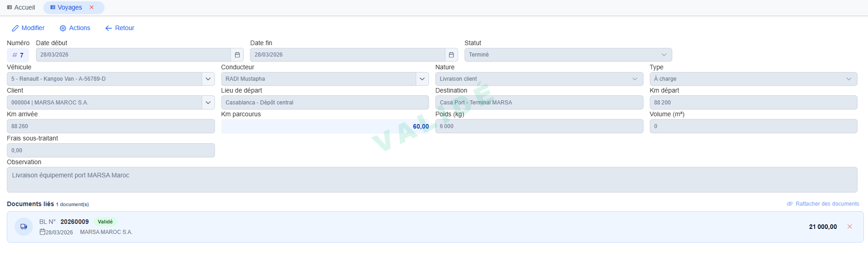Click the truck icon beside BL N° 20260009
Image resolution: width=868 pixels, height=254 pixels.
(x=24, y=227)
